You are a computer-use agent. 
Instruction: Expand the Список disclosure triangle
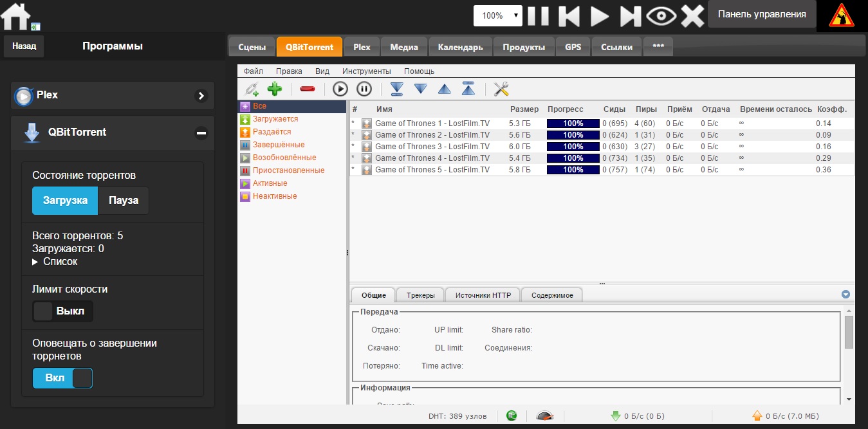pos(35,262)
